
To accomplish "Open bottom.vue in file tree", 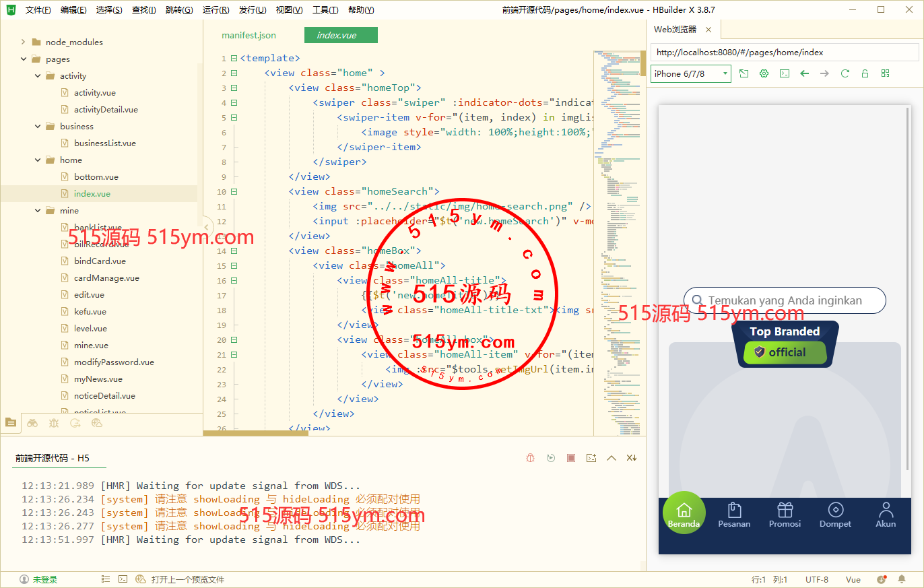I will tap(96, 177).
